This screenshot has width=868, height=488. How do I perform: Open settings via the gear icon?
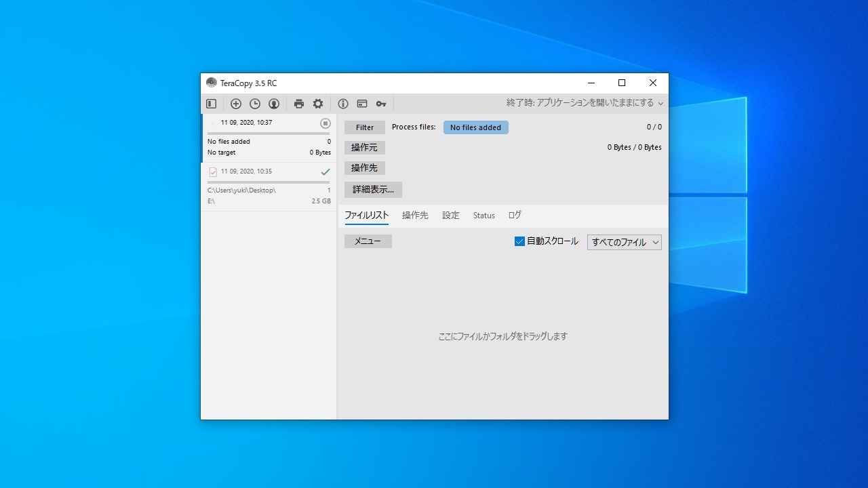click(318, 104)
